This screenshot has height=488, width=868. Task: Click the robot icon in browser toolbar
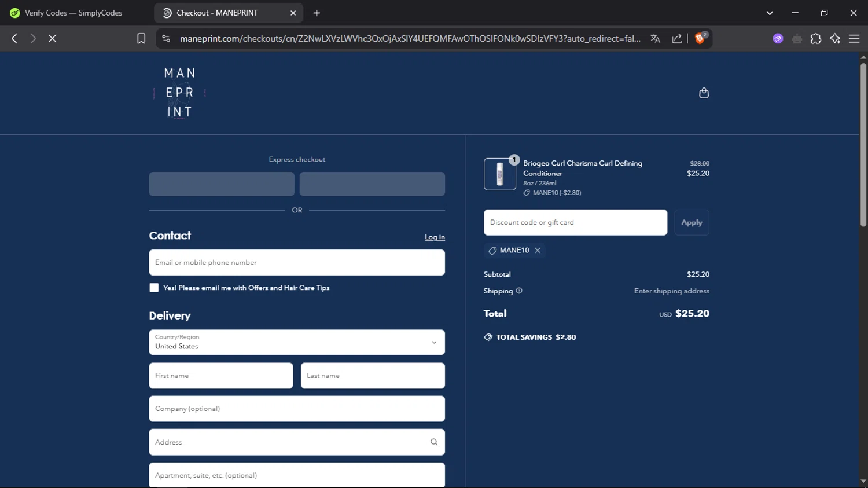click(x=797, y=38)
